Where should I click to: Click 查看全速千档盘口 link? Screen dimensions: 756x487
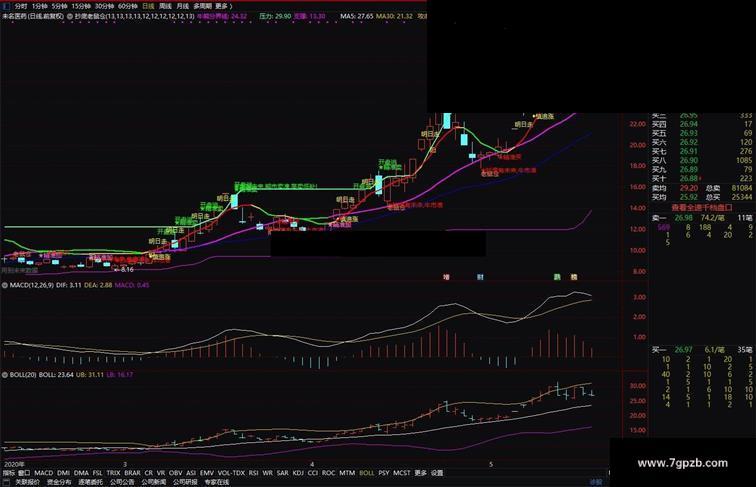click(x=702, y=207)
